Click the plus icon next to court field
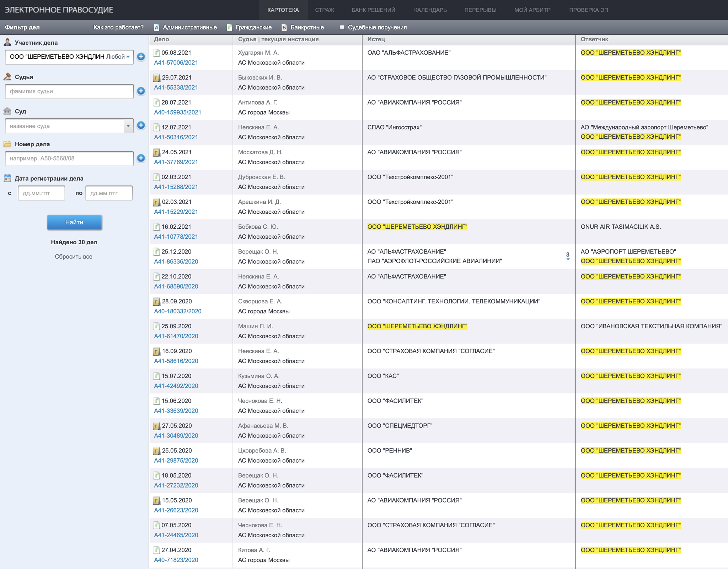This screenshot has height=569, width=728. pos(141,125)
